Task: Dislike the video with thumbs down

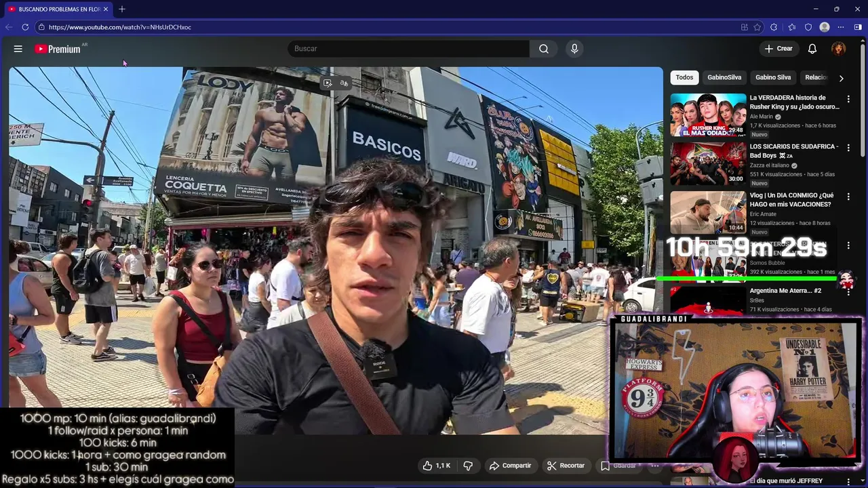Action: pos(468,466)
